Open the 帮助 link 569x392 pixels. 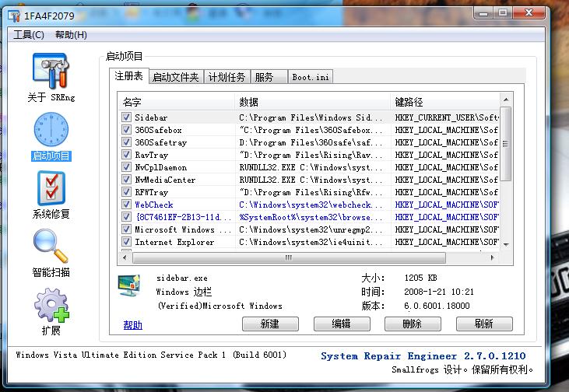(x=133, y=325)
